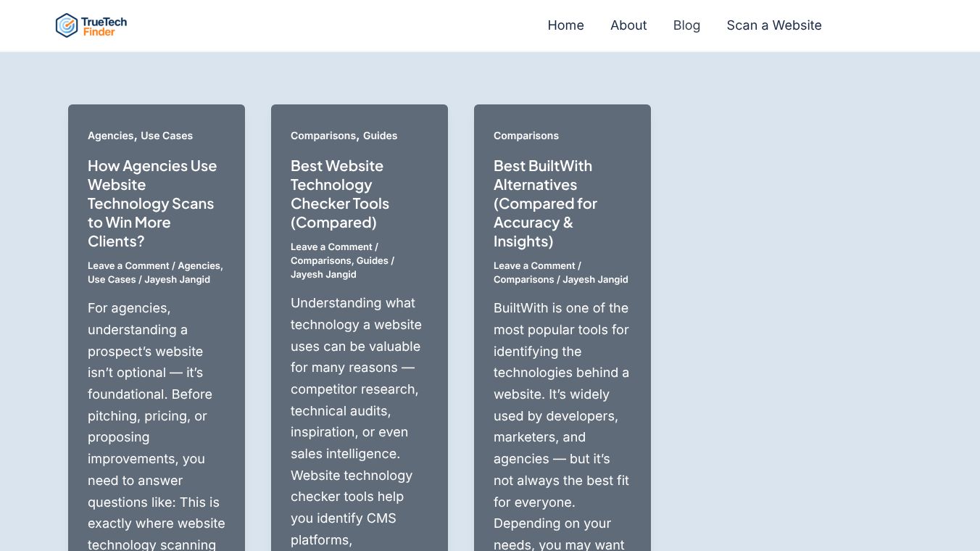Open Comparisons link in BuiltWith Alternatives meta line
The image size is (980, 551).
click(x=523, y=280)
